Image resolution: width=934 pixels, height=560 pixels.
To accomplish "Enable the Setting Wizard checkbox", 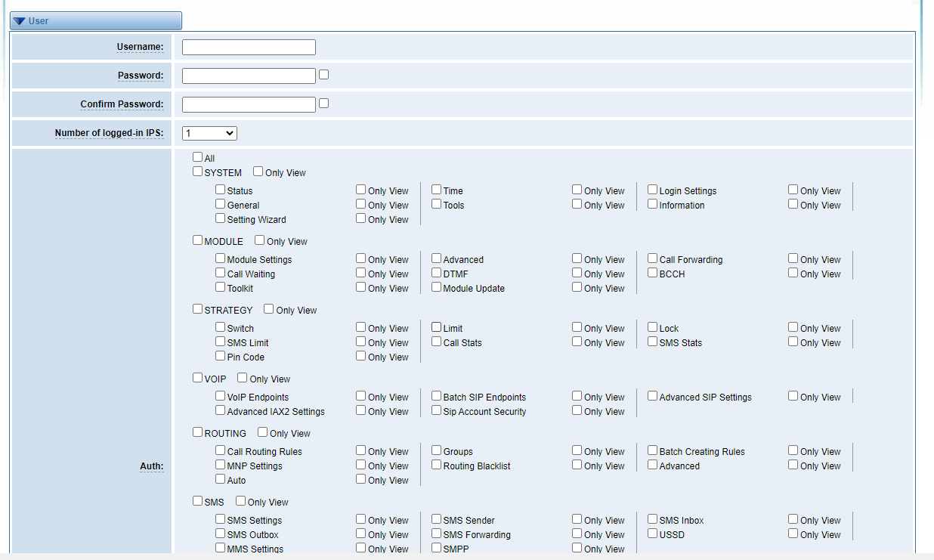I will (x=220, y=218).
